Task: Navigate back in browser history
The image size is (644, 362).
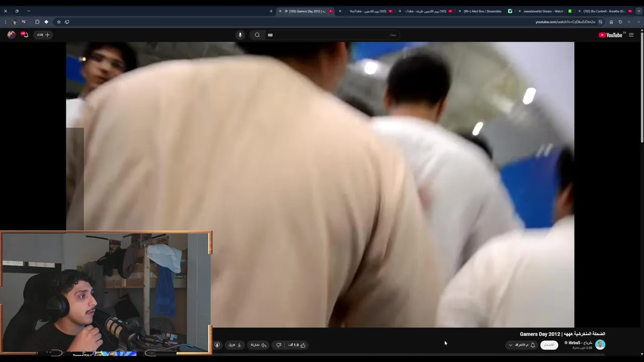Action: 638,22
